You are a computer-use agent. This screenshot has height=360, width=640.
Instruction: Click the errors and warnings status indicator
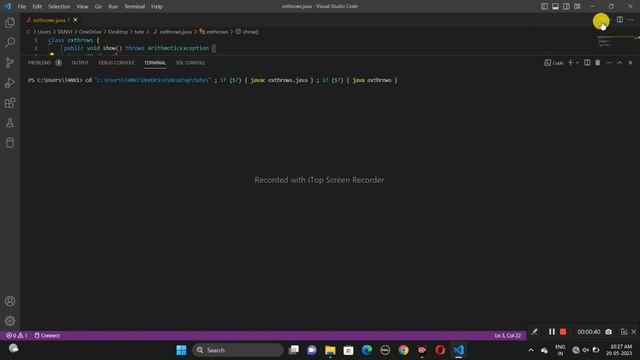tap(17, 335)
